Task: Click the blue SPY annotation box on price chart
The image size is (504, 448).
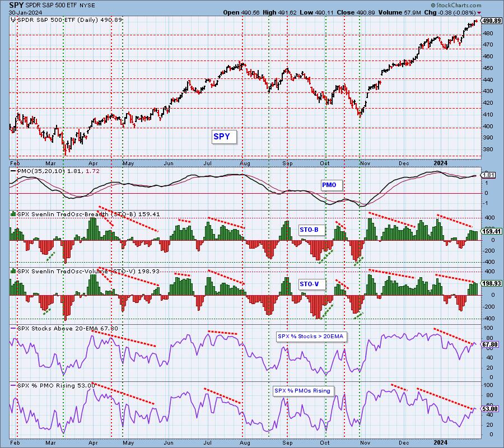Action: click(x=224, y=137)
